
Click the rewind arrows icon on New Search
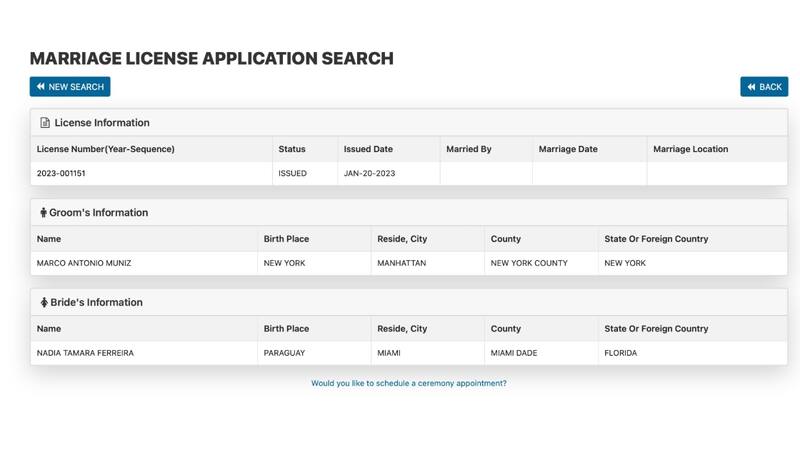41,87
